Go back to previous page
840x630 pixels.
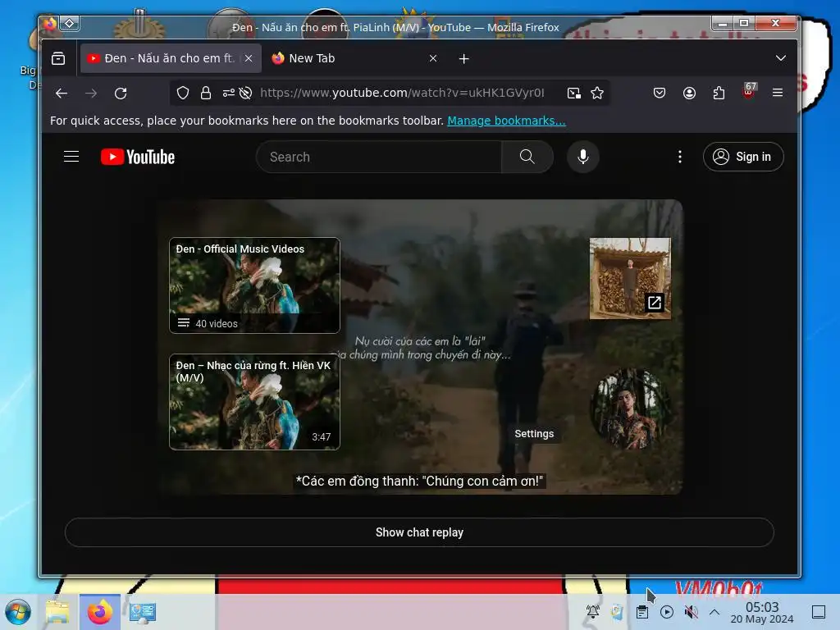coord(62,94)
